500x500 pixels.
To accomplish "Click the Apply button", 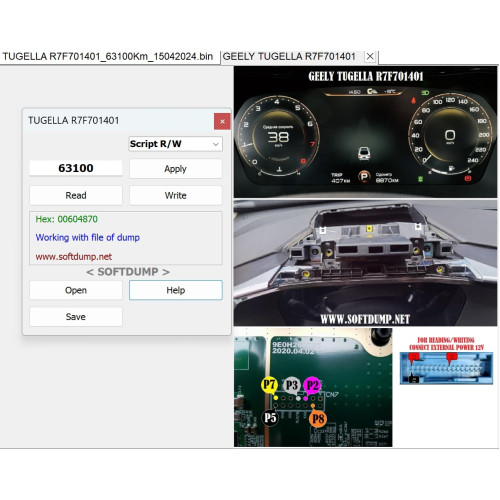I will click(x=175, y=169).
